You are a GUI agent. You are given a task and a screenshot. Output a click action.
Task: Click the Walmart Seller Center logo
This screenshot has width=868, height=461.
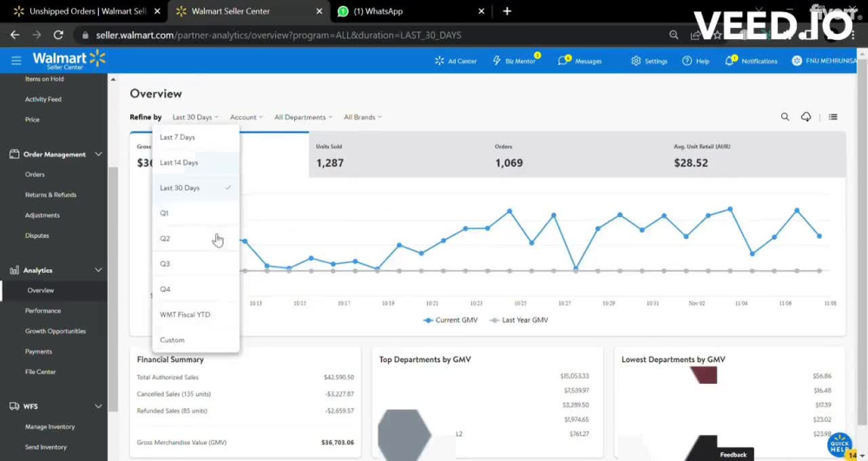[x=69, y=60]
